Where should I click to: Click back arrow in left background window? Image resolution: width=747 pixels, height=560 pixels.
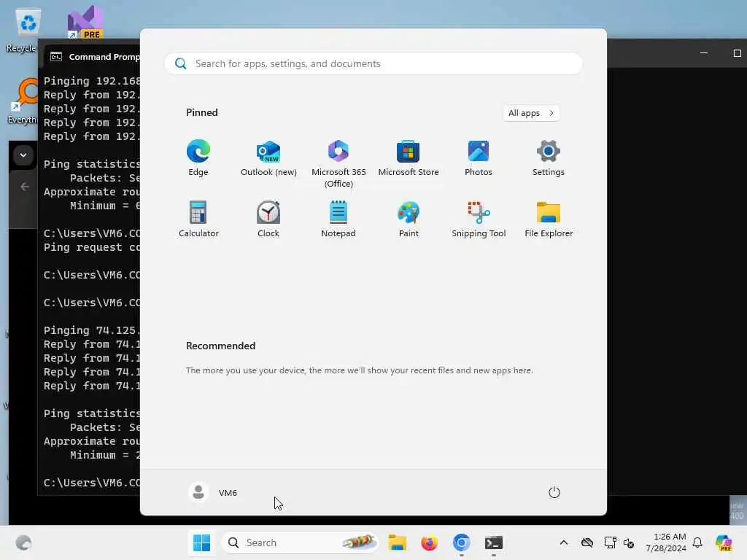coord(25,187)
